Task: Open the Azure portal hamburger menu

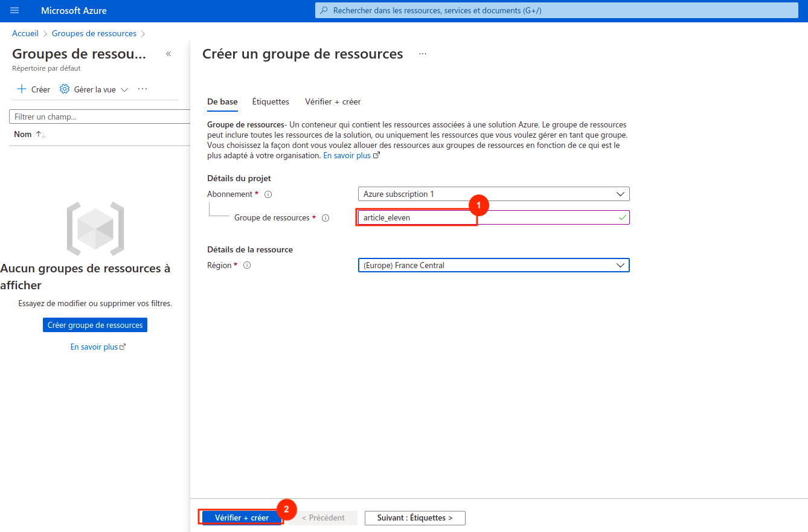Action: (x=14, y=10)
